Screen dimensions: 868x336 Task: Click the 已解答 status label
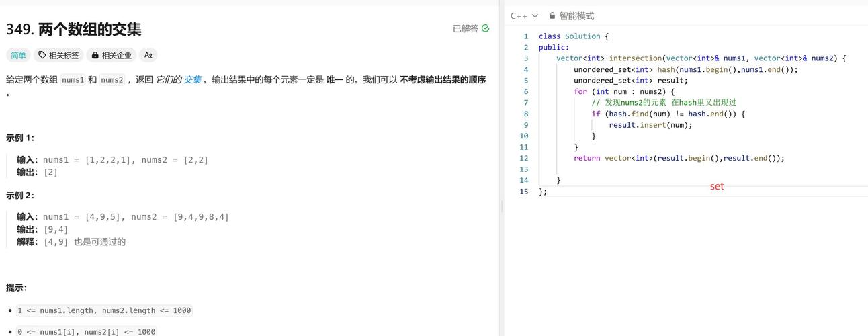pyautogui.click(x=466, y=28)
